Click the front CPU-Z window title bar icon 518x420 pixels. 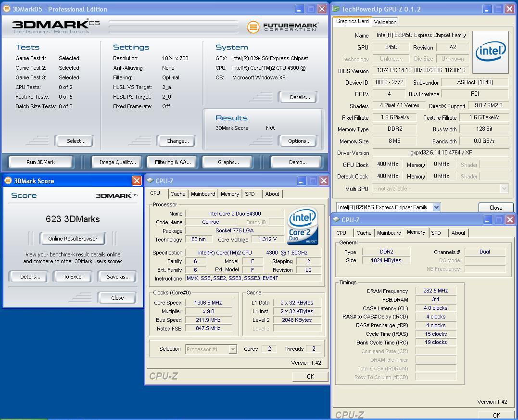(x=151, y=180)
